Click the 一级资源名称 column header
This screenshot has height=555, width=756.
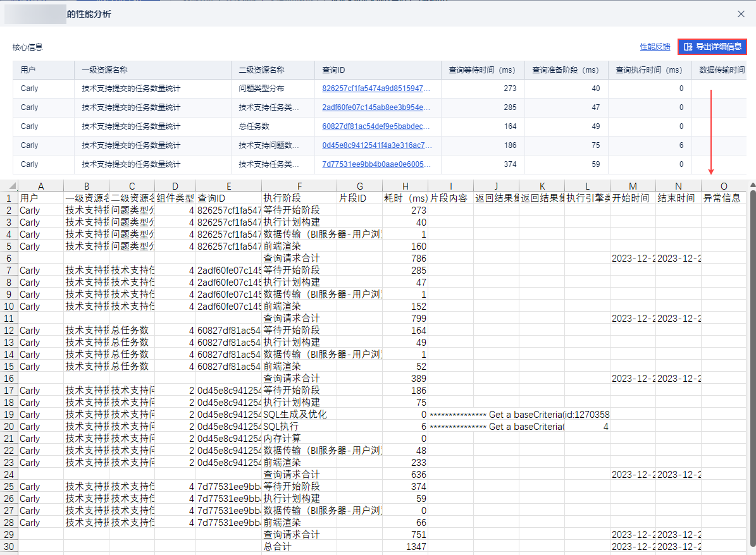153,70
